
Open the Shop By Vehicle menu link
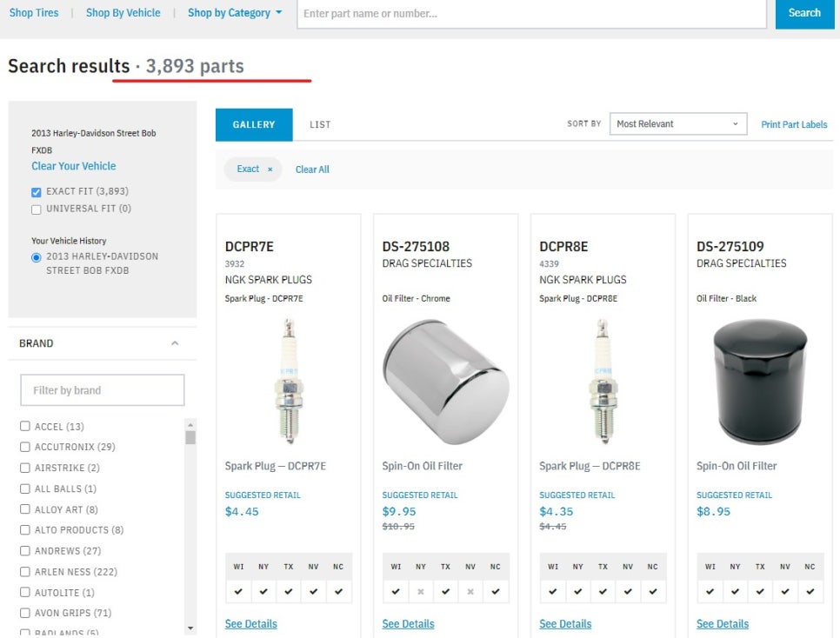[123, 13]
